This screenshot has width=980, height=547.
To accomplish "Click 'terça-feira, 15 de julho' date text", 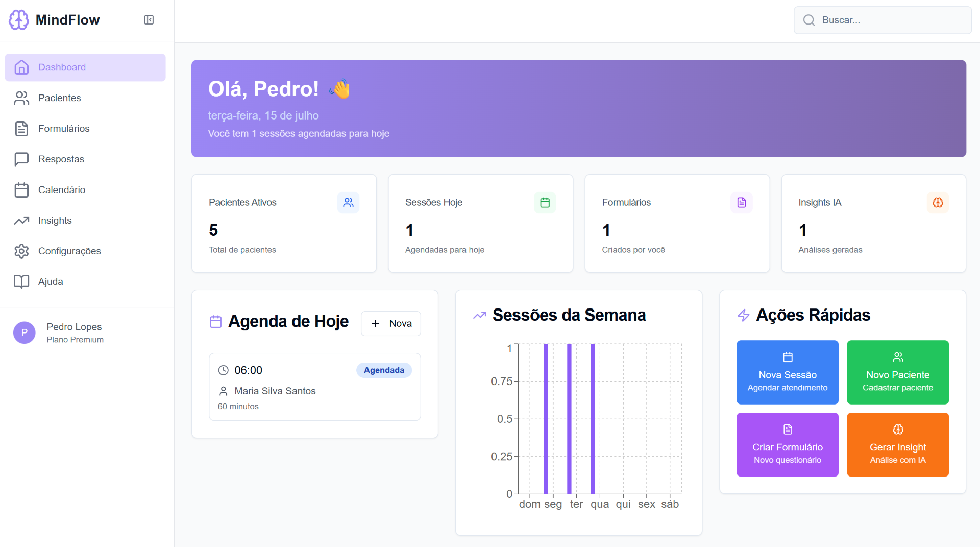I will pyautogui.click(x=263, y=116).
